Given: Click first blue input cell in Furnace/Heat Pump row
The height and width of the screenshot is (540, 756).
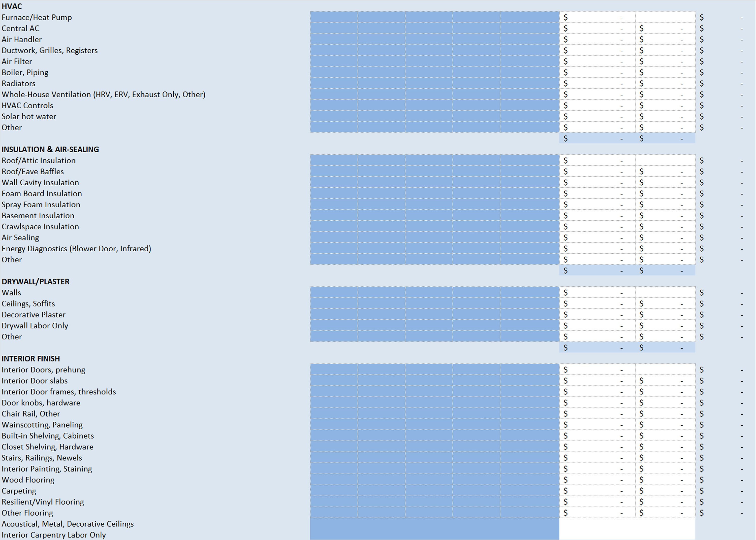Looking at the screenshot, I should tap(334, 17).
